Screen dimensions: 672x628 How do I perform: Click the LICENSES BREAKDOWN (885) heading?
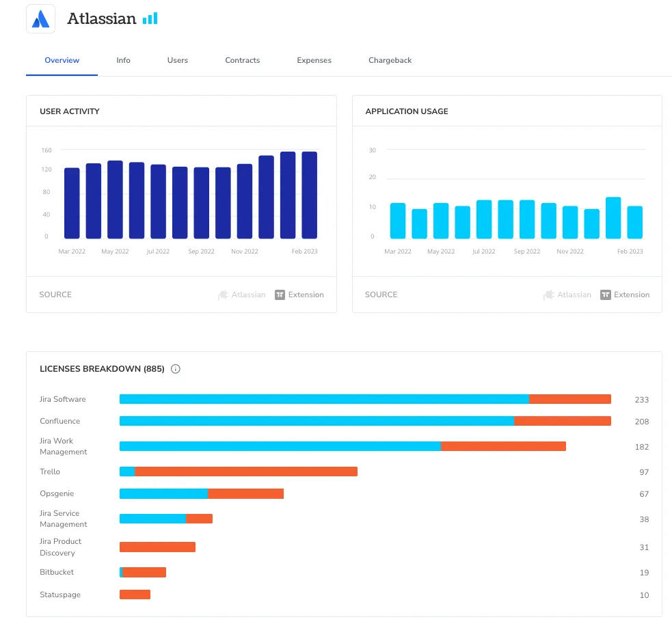tap(102, 369)
